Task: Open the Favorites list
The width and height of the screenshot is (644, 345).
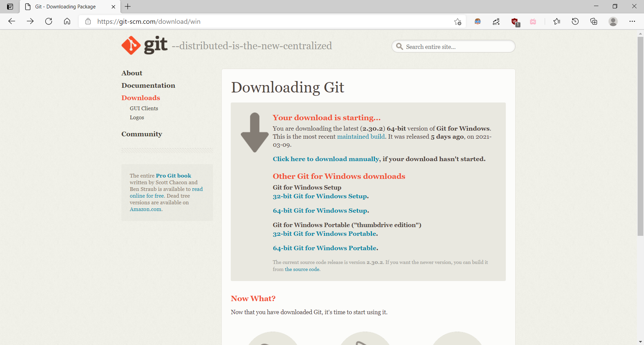Action: [x=556, y=21]
